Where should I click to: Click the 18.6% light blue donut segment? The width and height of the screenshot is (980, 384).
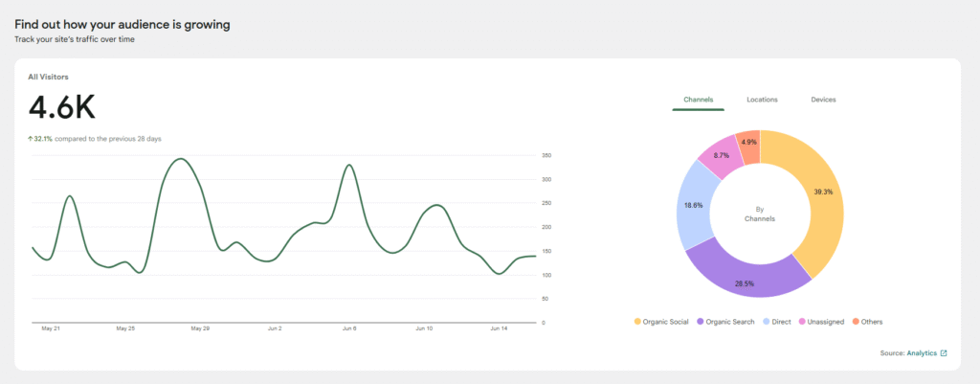click(x=695, y=205)
